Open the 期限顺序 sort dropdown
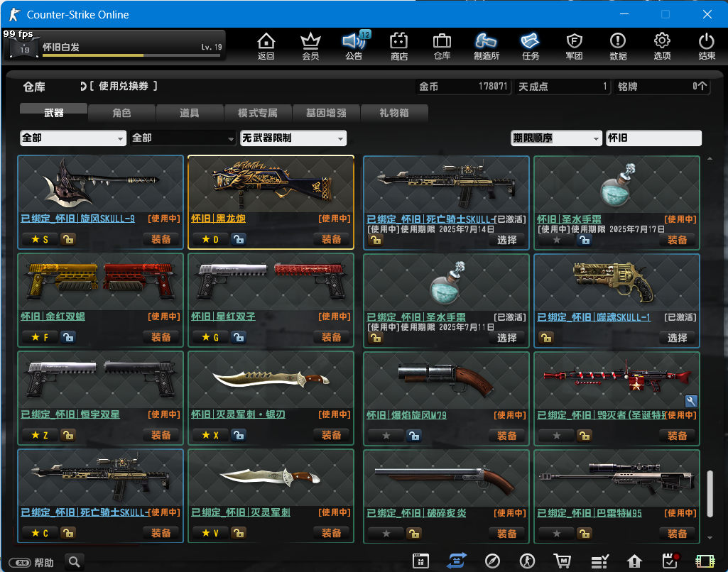This screenshot has height=572, width=728. [x=555, y=138]
